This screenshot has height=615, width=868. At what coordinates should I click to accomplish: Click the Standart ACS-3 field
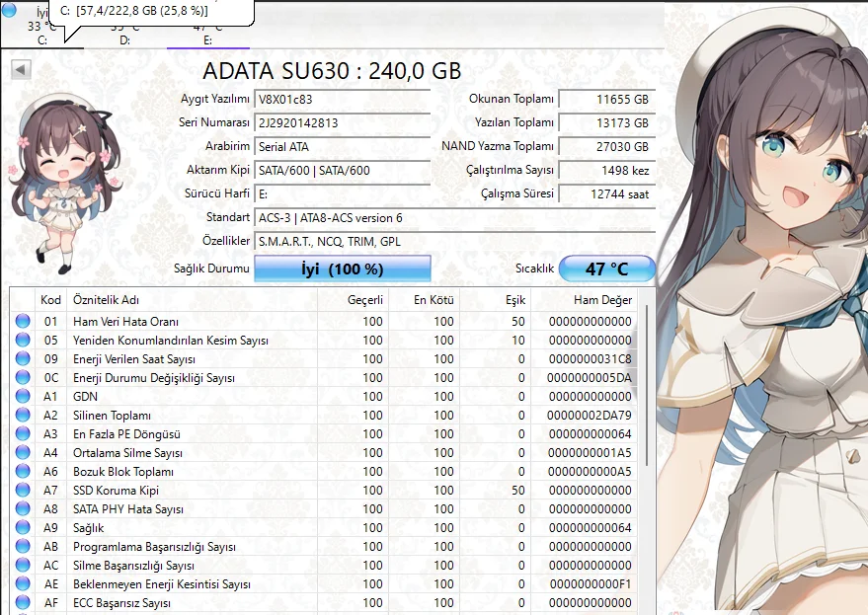pyautogui.click(x=454, y=218)
